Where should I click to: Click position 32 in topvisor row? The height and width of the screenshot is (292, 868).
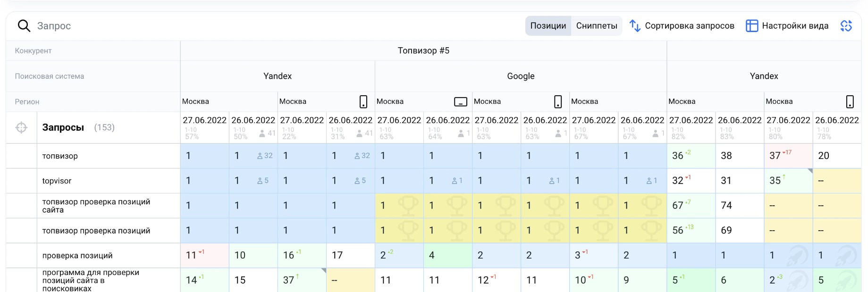678,181
